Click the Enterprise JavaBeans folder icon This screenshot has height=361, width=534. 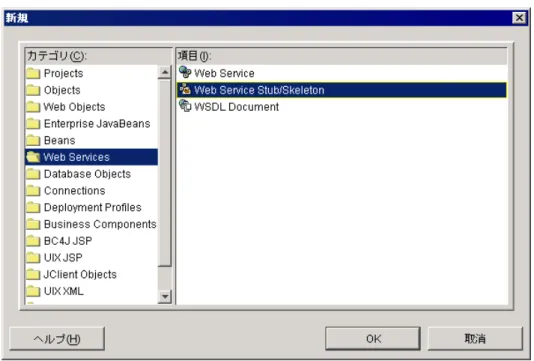[33, 123]
